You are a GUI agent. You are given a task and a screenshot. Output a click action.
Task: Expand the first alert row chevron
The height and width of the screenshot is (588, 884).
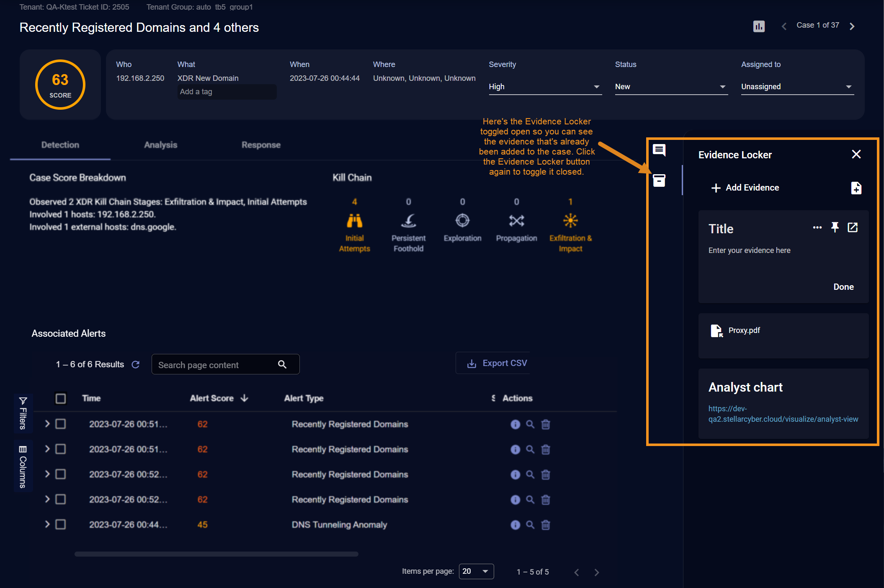coord(47,424)
